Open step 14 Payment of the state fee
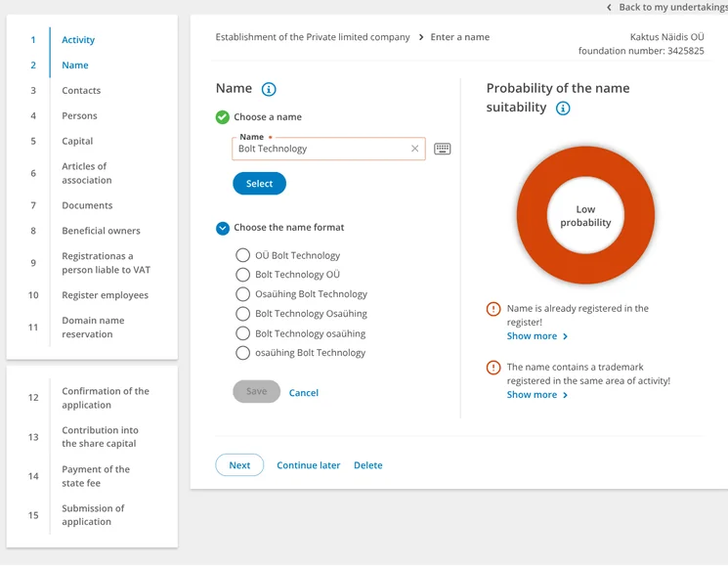The width and height of the screenshot is (728, 568). click(96, 476)
